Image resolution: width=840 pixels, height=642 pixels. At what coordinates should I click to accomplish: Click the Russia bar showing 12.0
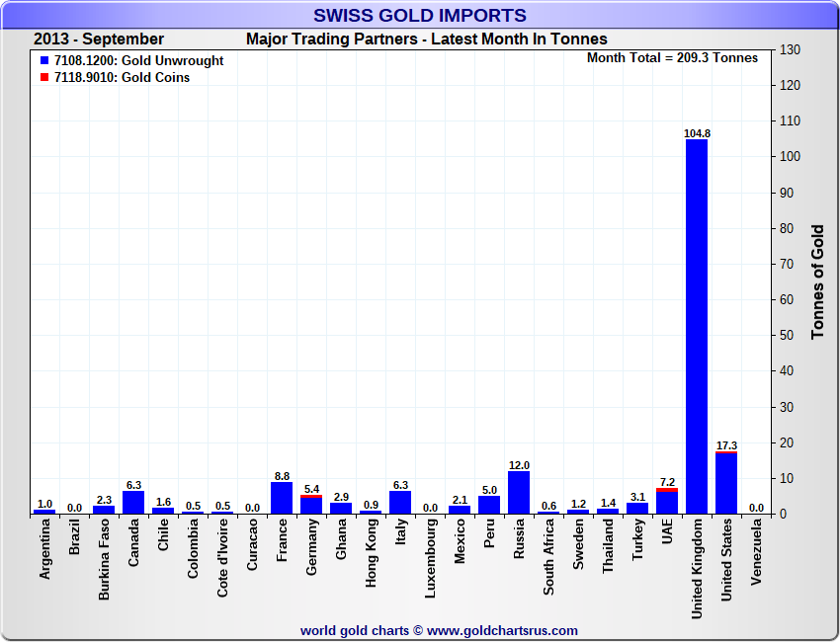519,493
